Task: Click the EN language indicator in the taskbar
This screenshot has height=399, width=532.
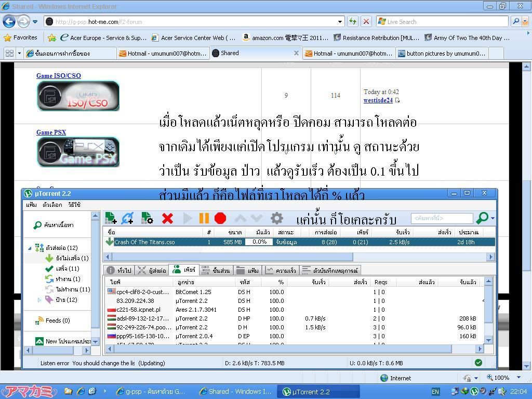Action: [x=435, y=392]
